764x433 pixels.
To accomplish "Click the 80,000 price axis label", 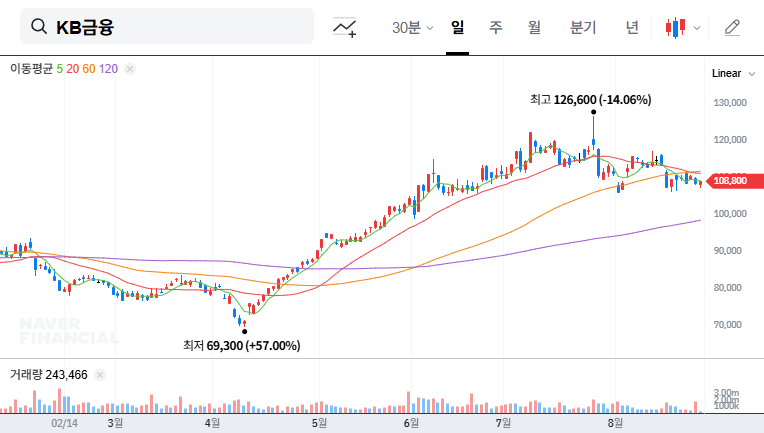I will pos(727,288).
